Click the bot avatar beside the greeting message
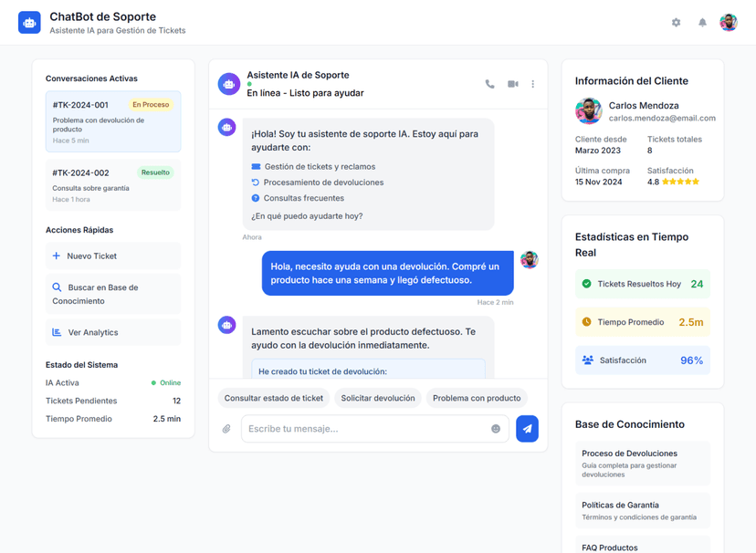 click(x=226, y=128)
